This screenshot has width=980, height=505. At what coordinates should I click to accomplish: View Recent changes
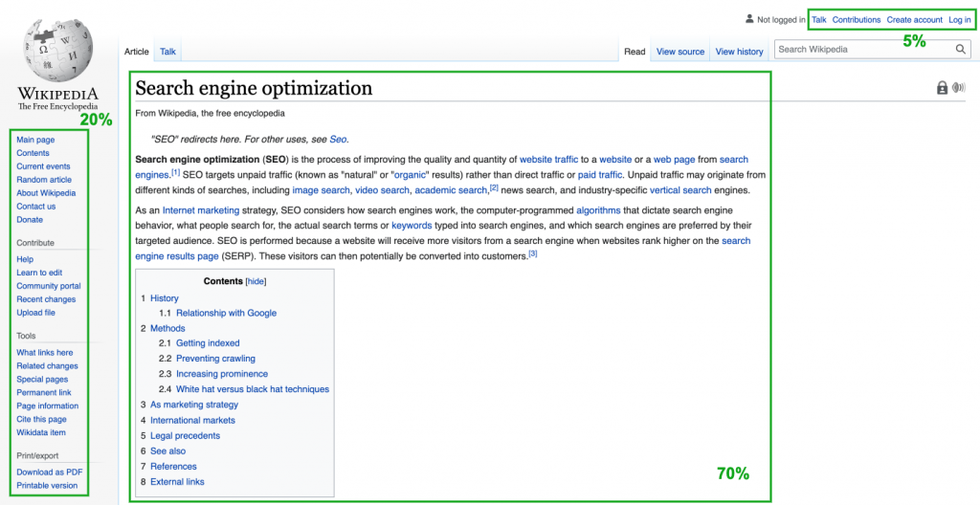46,299
